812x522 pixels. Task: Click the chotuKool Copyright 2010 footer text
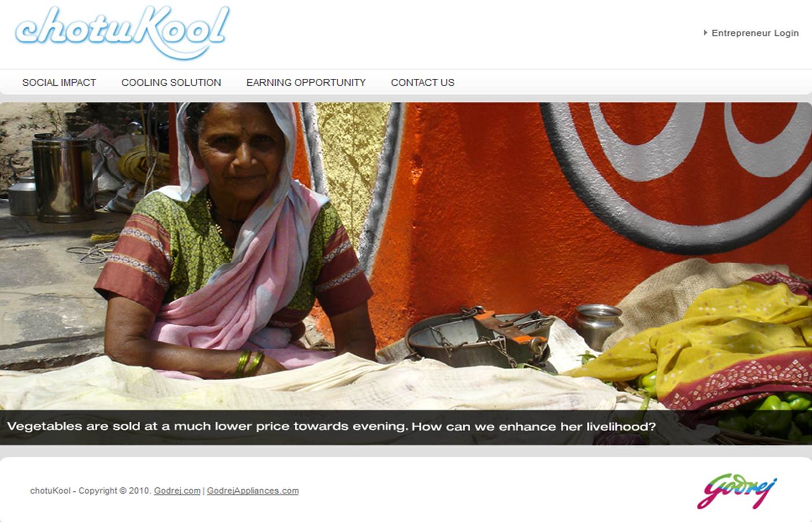(90, 491)
